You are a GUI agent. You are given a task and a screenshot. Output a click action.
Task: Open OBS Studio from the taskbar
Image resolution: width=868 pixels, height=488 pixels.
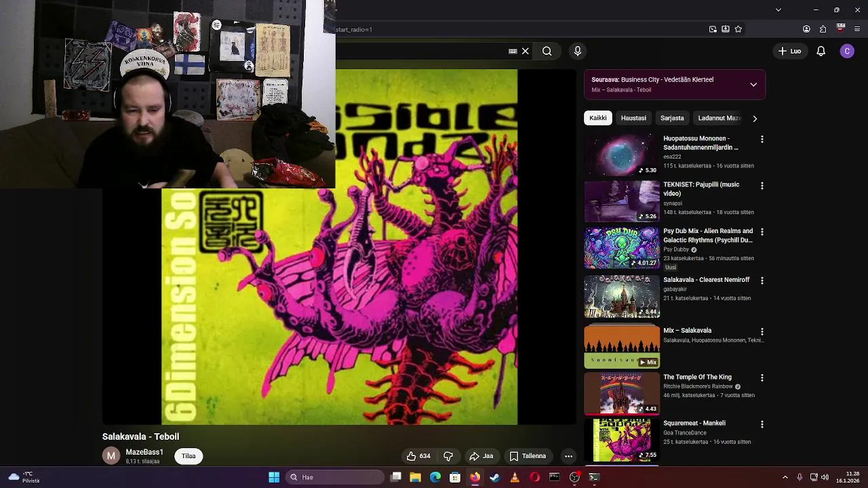(574, 477)
